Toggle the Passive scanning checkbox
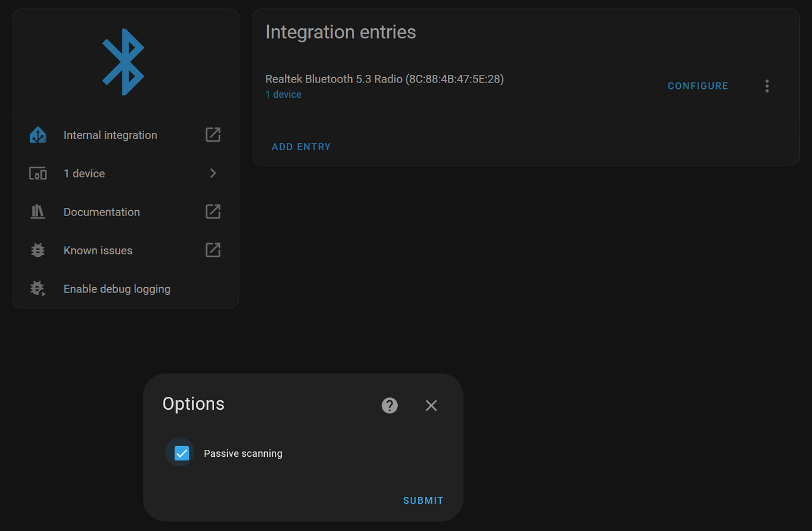The height and width of the screenshot is (531, 812). pyautogui.click(x=180, y=452)
